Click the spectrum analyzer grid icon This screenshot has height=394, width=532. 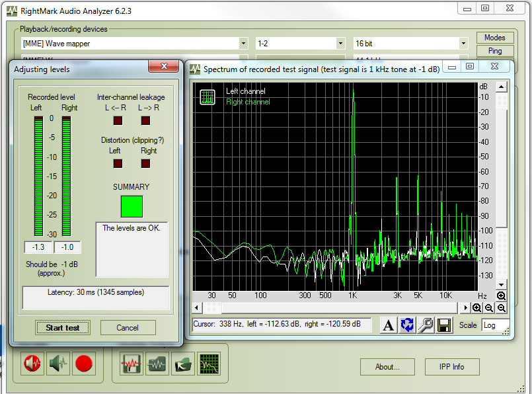(x=209, y=364)
